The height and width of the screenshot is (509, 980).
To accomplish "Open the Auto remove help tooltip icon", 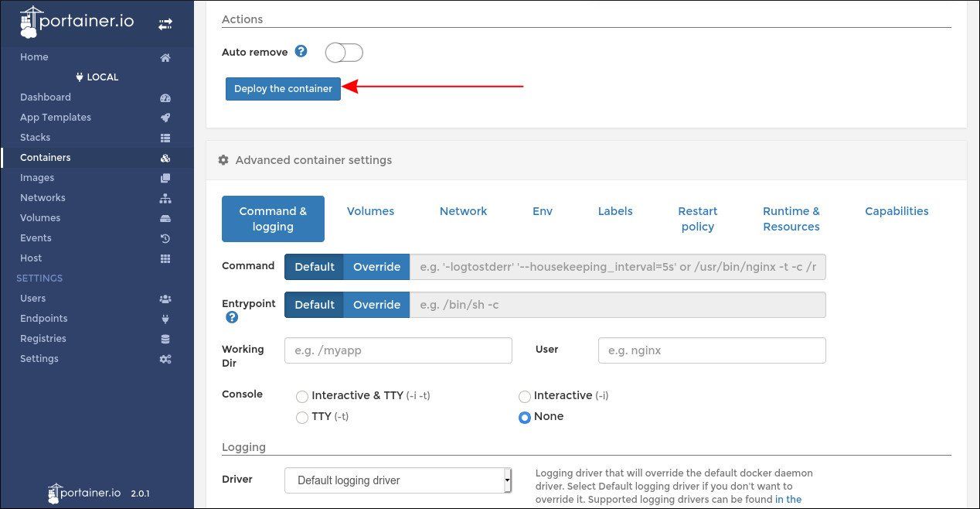I will point(301,51).
